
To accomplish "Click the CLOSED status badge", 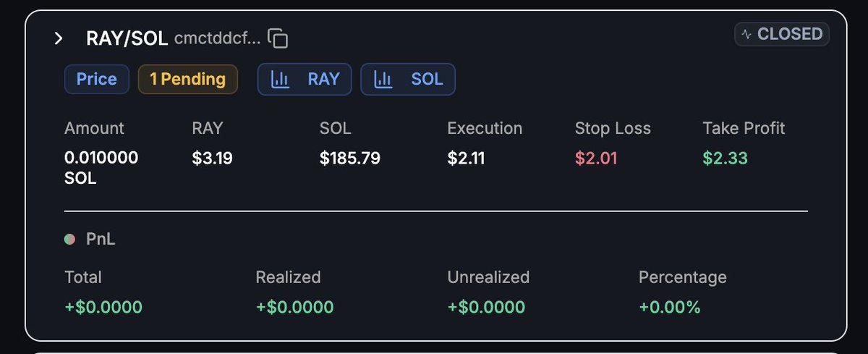I will 782,34.
